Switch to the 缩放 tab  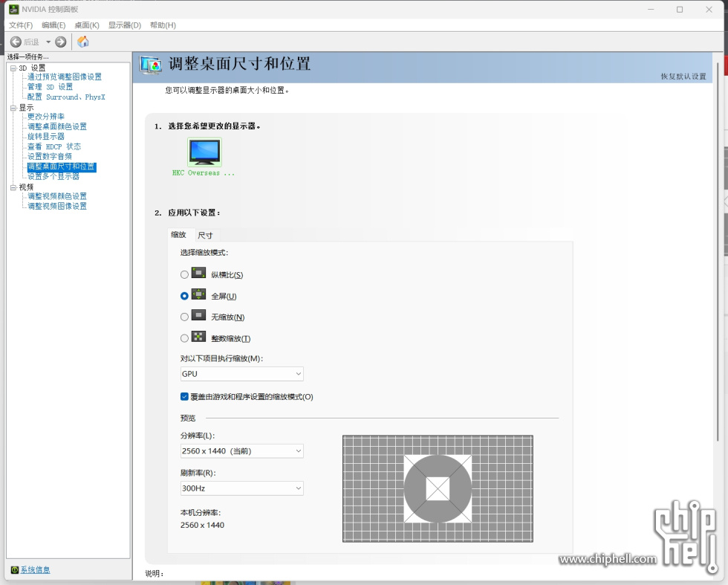point(179,235)
